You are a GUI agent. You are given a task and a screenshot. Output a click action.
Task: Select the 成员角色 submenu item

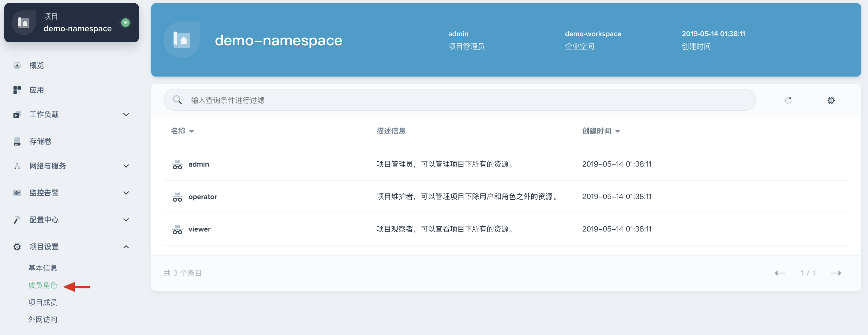click(43, 285)
